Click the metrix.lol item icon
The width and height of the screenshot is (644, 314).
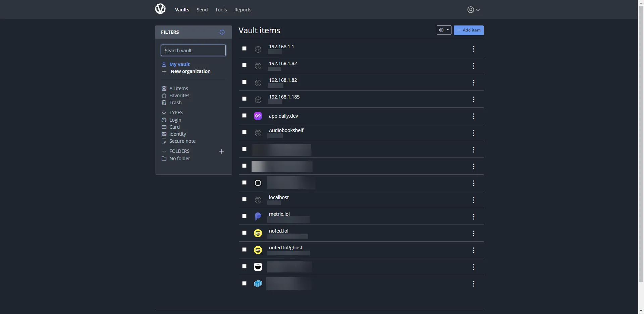coord(258,216)
